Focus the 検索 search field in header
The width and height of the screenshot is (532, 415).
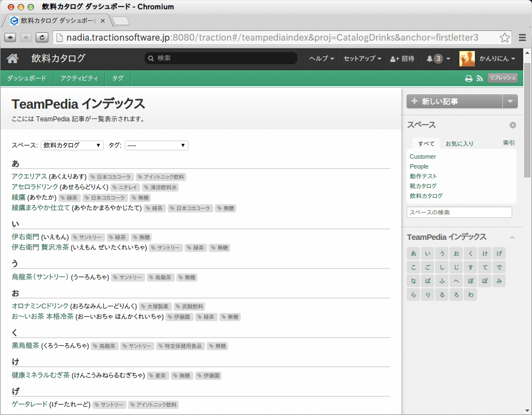221,58
